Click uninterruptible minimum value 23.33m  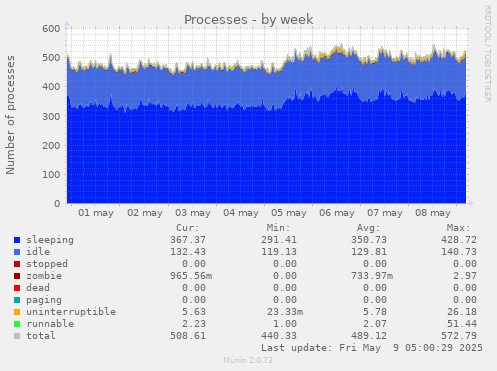pyautogui.click(x=285, y=312)
